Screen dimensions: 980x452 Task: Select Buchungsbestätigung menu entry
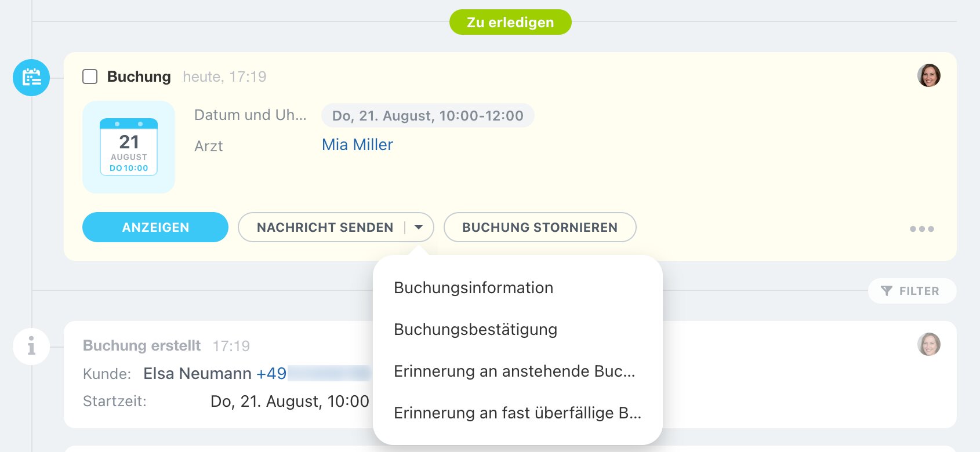(475, 330)
